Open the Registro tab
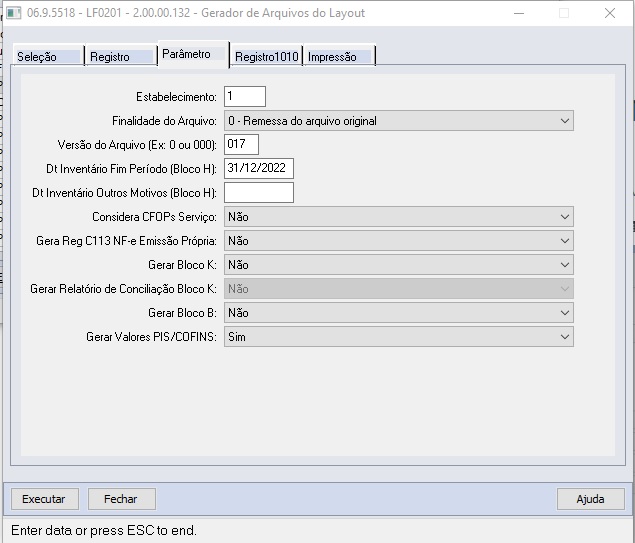Viewport: 635px width, 543px height. [121, 56]
